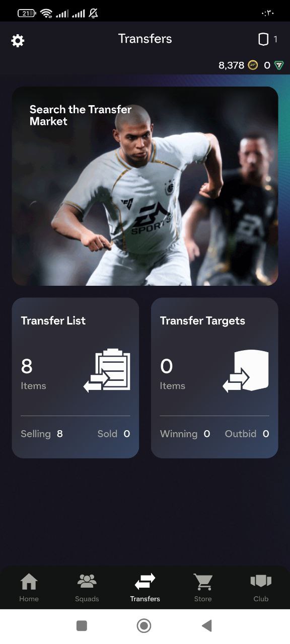This screenshot has height=644, width=290.
Task: Open the Store shopping cart icon
Action: [x=203, y=582]
